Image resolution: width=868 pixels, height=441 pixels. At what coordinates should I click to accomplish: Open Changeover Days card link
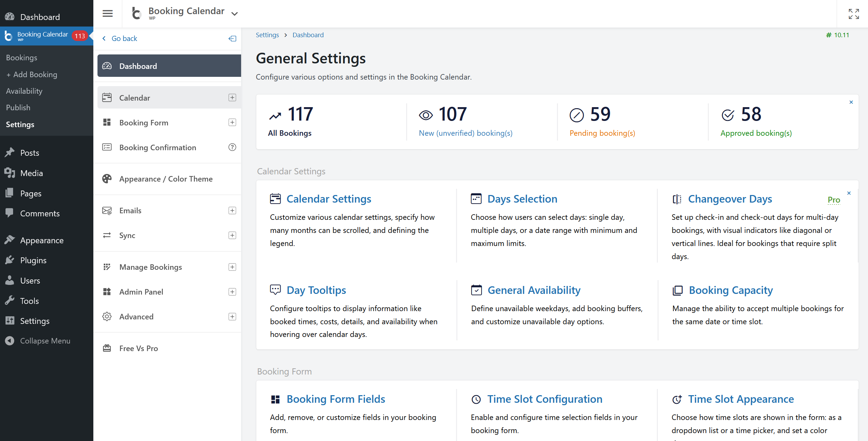click(x=730, y=199)
